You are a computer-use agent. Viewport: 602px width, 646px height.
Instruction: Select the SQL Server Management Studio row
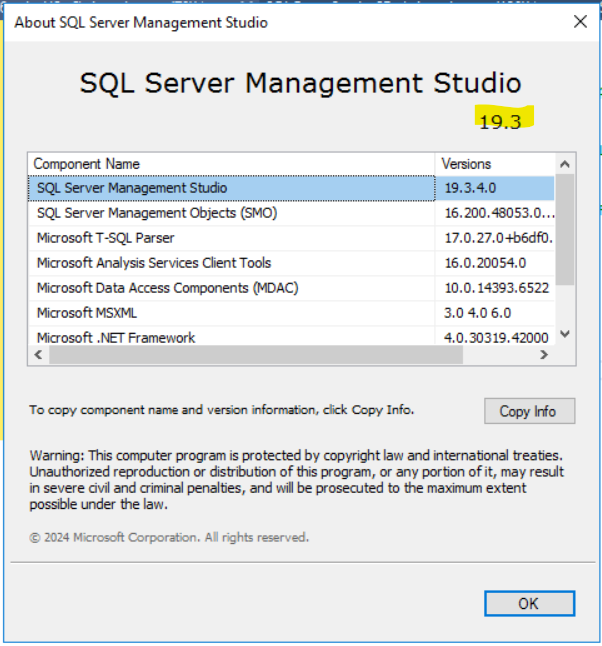click(291, 188)
